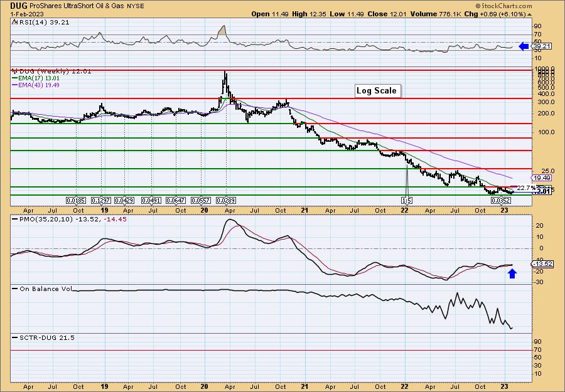Click the 22.7% percentage label

coord(526,188)
